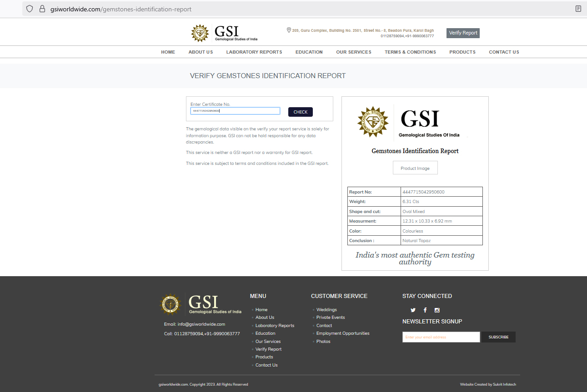Open the EDUCATION nav item
The height and width of the screenshot is (392, 587).
309,52
